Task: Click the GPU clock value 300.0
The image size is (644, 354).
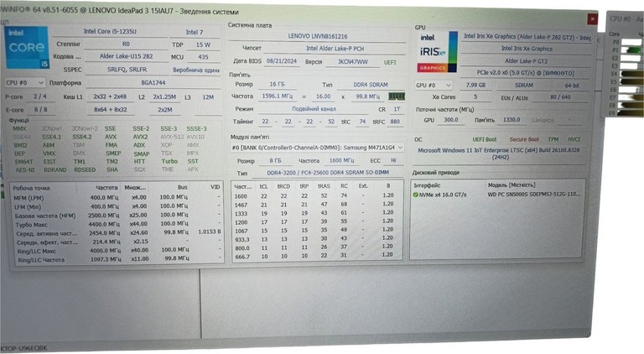Action: tap(450, 120)
